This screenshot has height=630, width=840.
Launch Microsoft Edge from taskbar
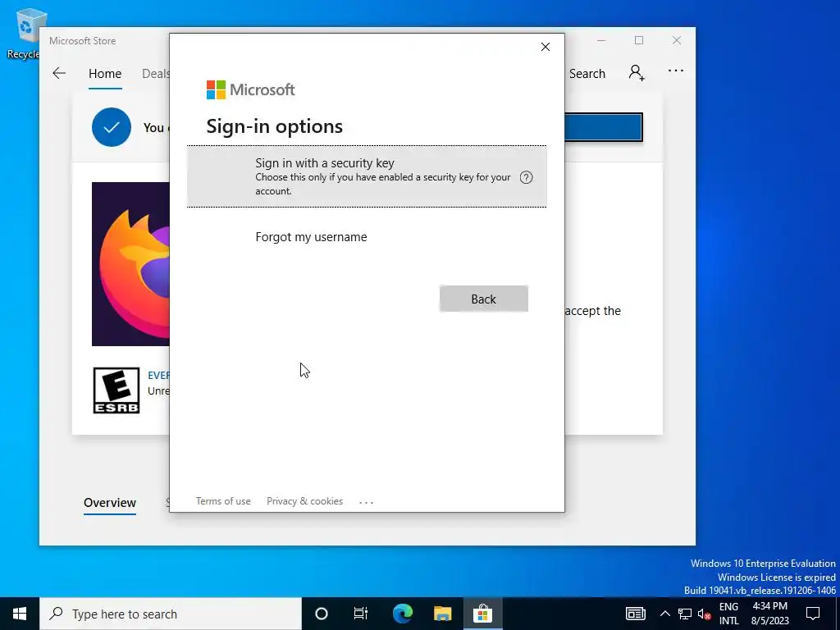coord(403,614)
